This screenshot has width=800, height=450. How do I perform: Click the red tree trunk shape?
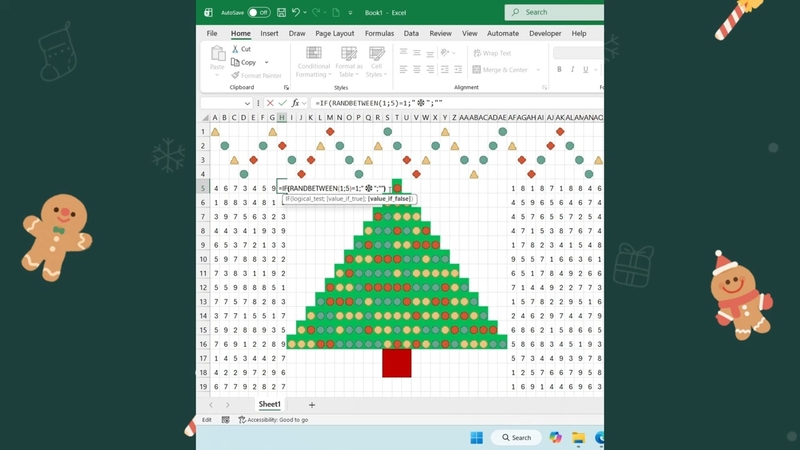396,363
